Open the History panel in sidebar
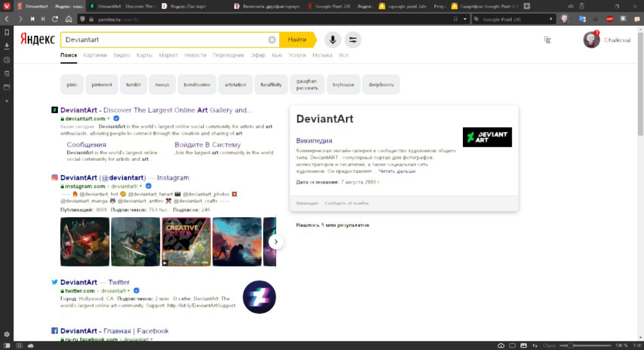 click(x=7, y=60)
